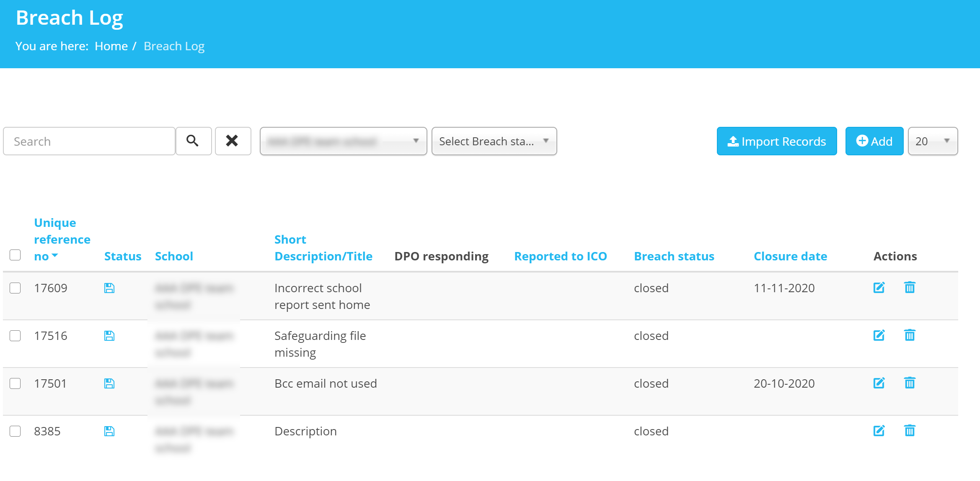Image resolution: width=980 pixels, height=481 pixels.
Task: Click the Add new record button
Action: coord(874,141)
